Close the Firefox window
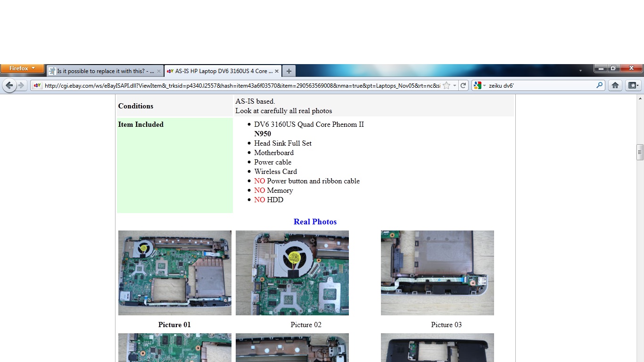This screenshot has width=644, height=362. tap(631, 68)
